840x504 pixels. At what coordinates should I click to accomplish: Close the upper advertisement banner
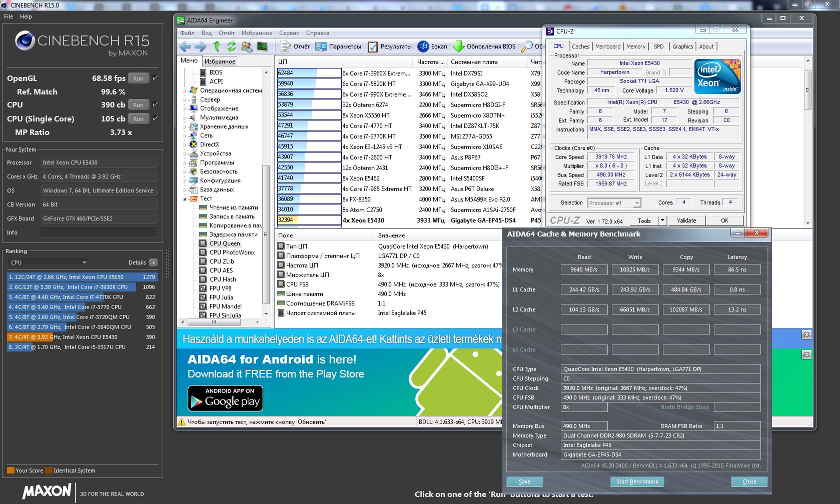(x=806, y=334)
